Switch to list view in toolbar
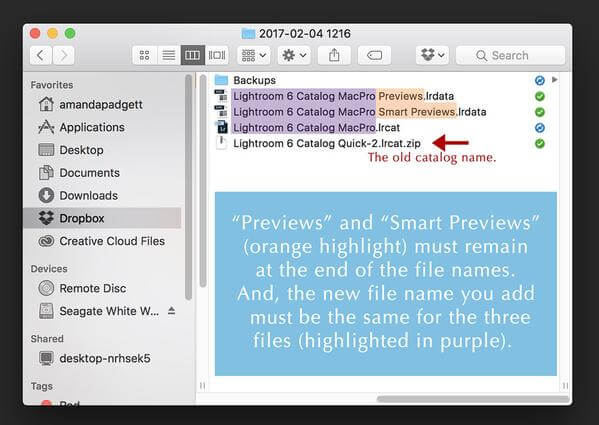This screenshot has width=599, height=425. 168,55
